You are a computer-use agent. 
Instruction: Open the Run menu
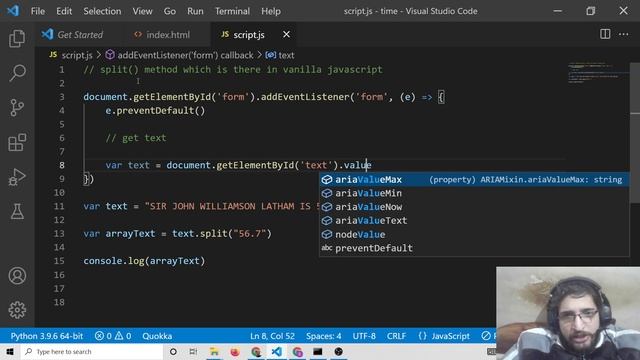195,11
